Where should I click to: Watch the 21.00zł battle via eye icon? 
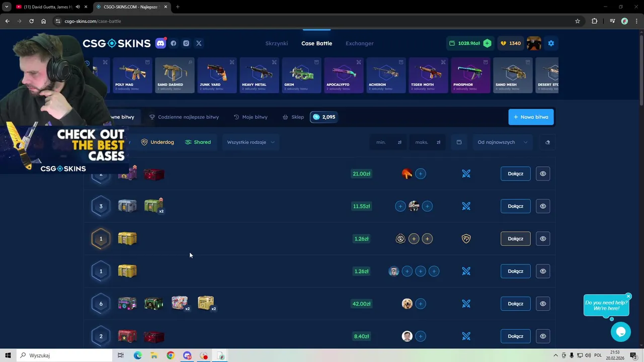(543, 173)
